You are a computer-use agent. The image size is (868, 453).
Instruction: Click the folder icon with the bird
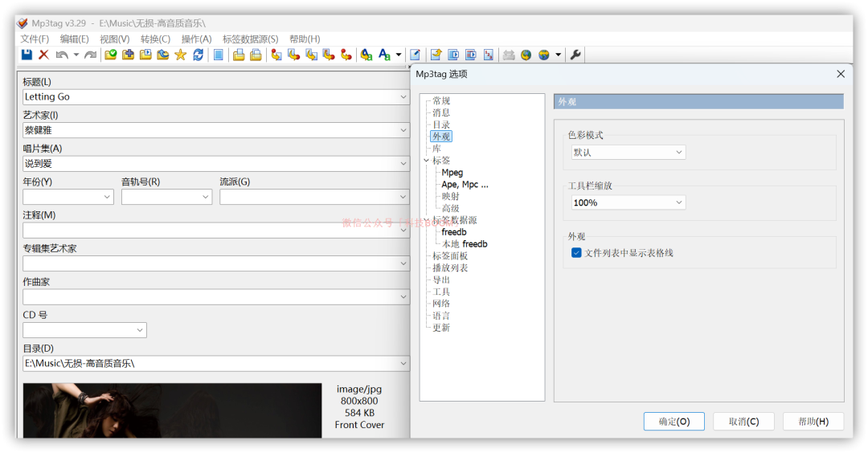pos(162,54)
